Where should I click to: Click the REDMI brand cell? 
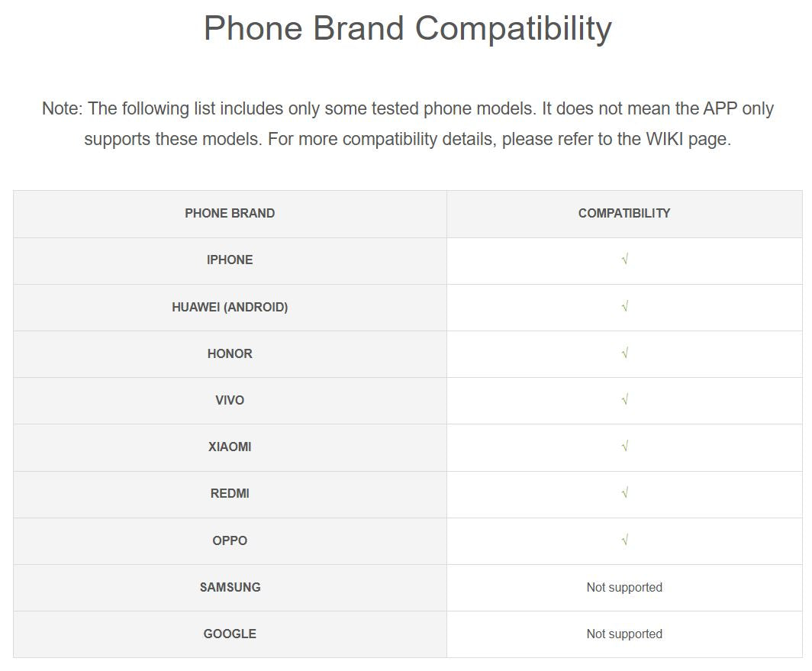(230, 493)
